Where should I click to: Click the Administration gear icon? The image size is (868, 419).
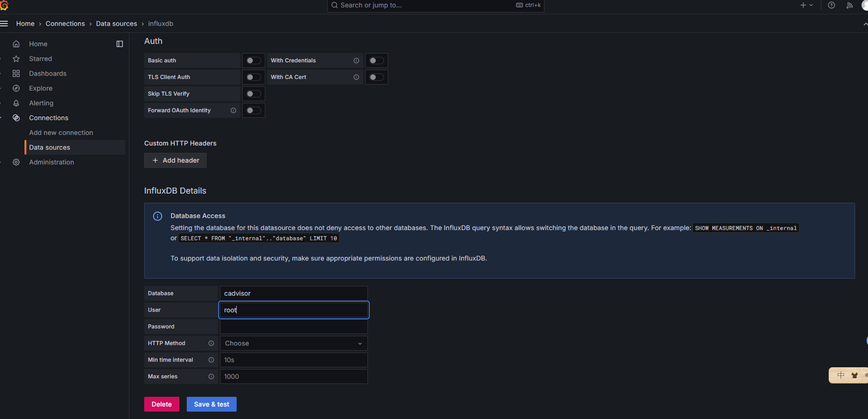point(16,162)
